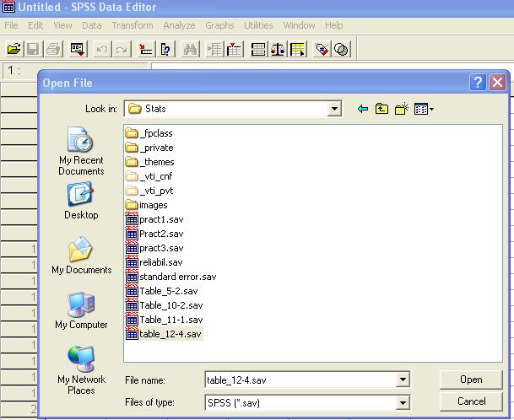The width and height of the screenshot is (514, 420).
Task: Select the Table_5-2.sav file
Action: click(x=162, y=291)
